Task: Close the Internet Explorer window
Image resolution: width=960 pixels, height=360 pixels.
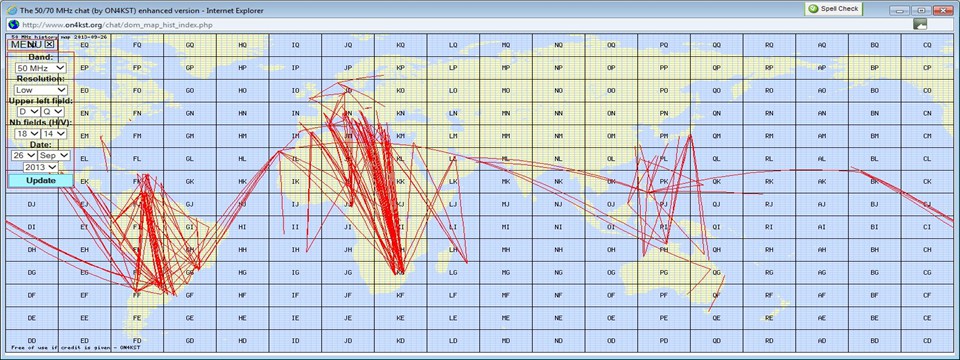Action: [942, 10]
